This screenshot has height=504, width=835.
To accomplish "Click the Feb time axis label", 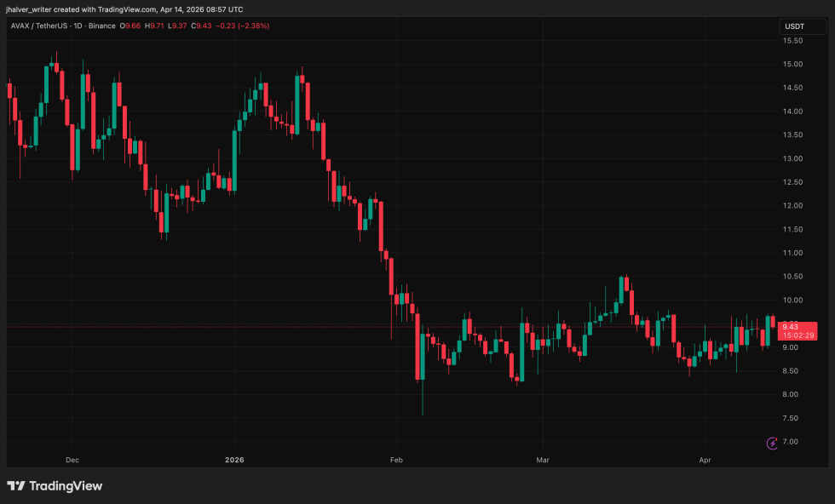I will click(394, 460).
